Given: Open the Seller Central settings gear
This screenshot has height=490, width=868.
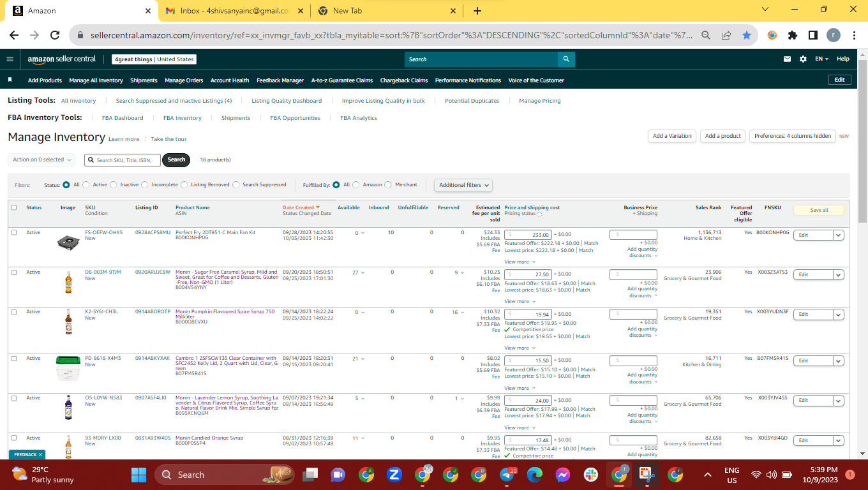Looking at the screenshot, I should click(803, 59).
